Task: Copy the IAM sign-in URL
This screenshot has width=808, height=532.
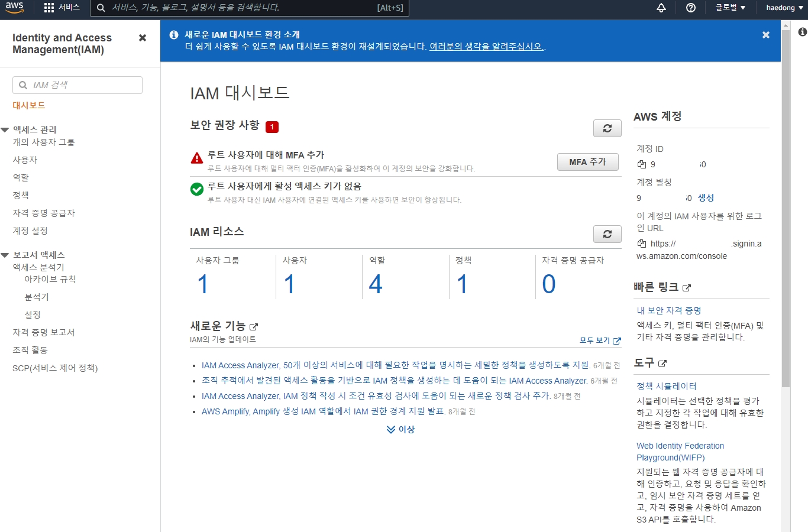Action: coord(642,244)
